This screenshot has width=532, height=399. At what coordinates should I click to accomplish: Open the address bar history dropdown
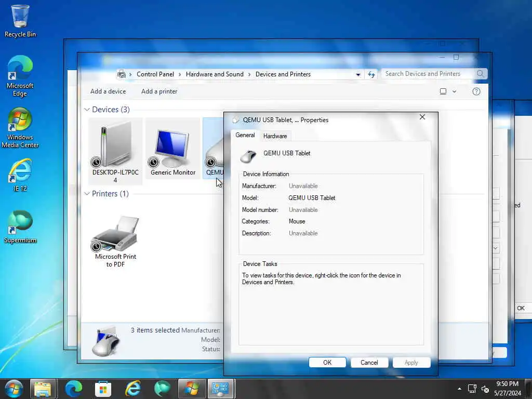pyautogui.click(x=358, y=74)
